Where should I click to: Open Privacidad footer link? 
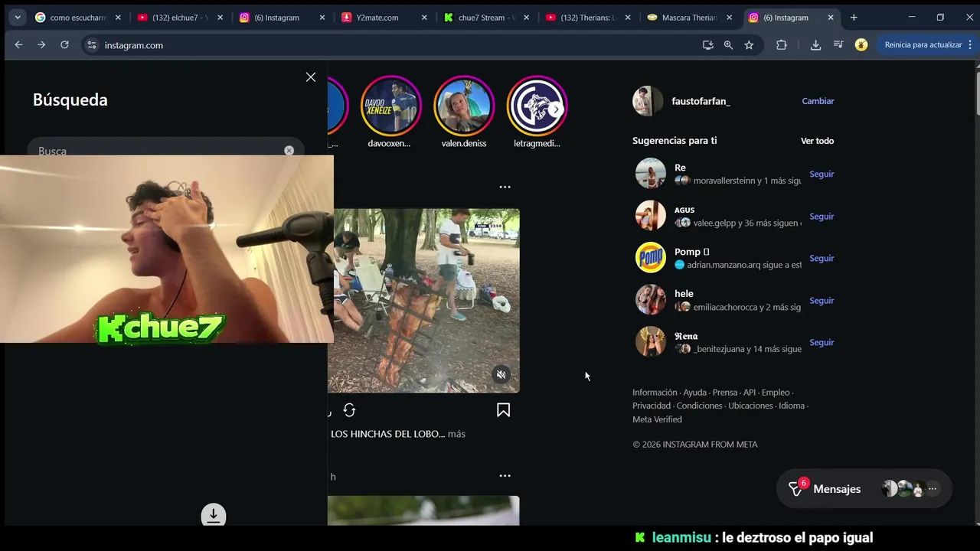652,406
